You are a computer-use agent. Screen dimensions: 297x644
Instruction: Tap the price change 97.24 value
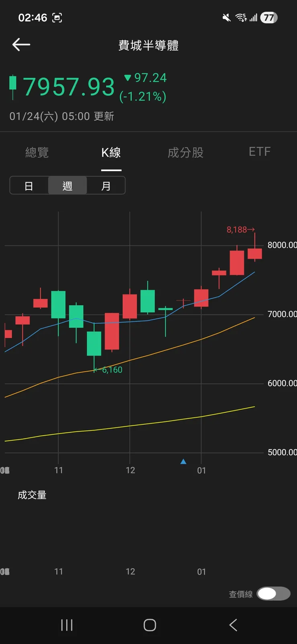pyautogui.click(x=150, y=78)
